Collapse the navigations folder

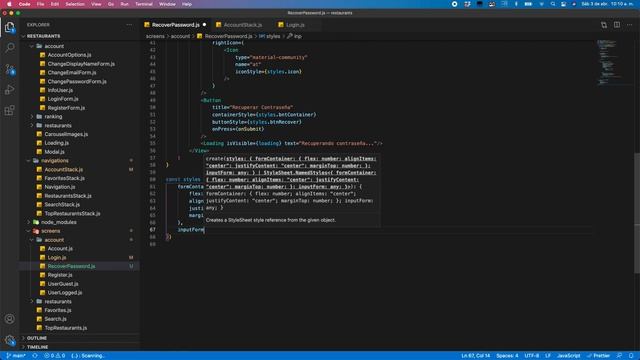[55, 161]
